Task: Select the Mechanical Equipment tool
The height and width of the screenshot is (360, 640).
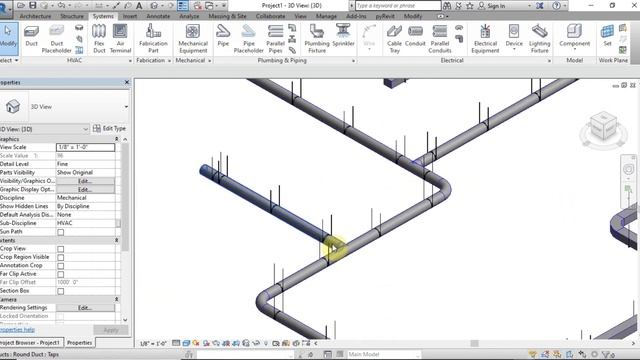Action: [x=193, y=39]
